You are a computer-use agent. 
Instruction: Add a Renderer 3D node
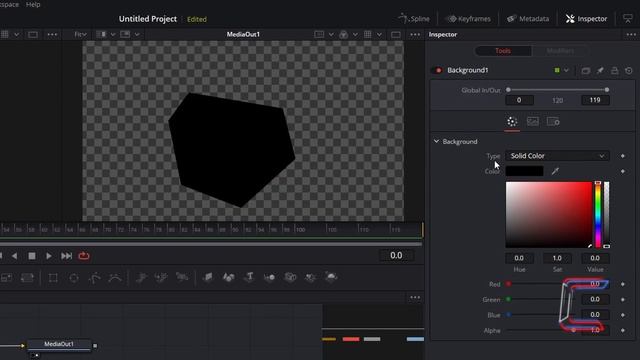tap(331, 278)
